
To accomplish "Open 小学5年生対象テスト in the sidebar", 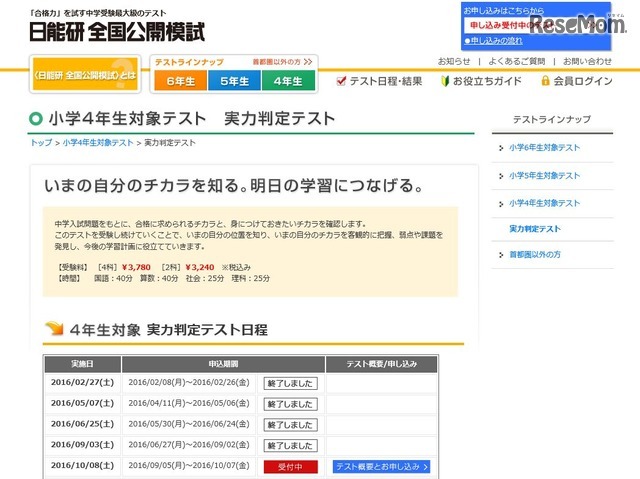I will (544, 175).
